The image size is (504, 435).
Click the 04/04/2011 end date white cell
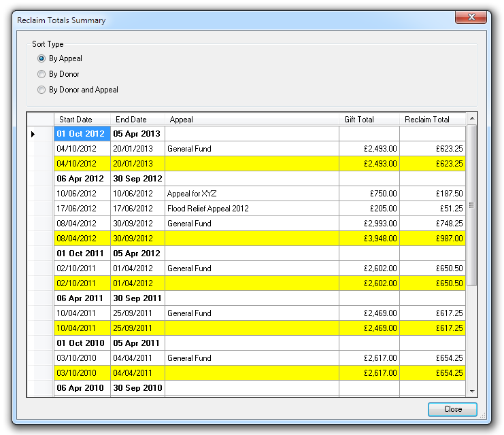137,358
